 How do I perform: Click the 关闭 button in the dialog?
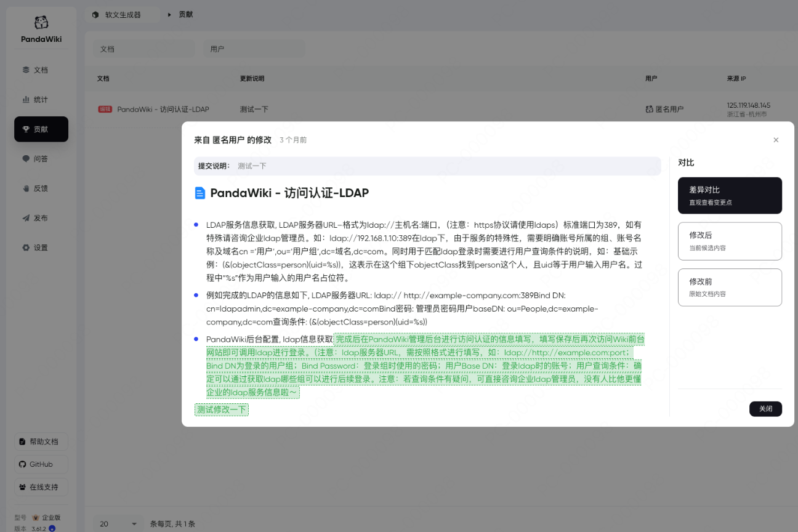(765, 409)
